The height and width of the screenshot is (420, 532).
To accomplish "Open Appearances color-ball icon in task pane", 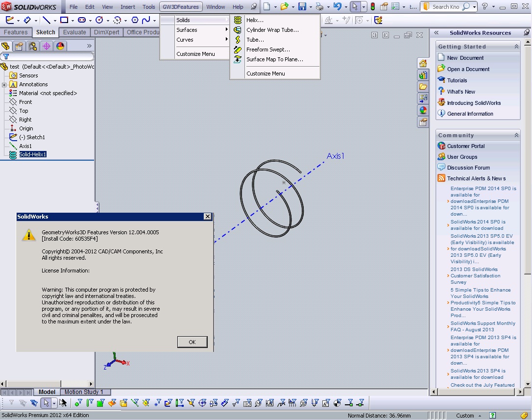I will pos(423,110).
